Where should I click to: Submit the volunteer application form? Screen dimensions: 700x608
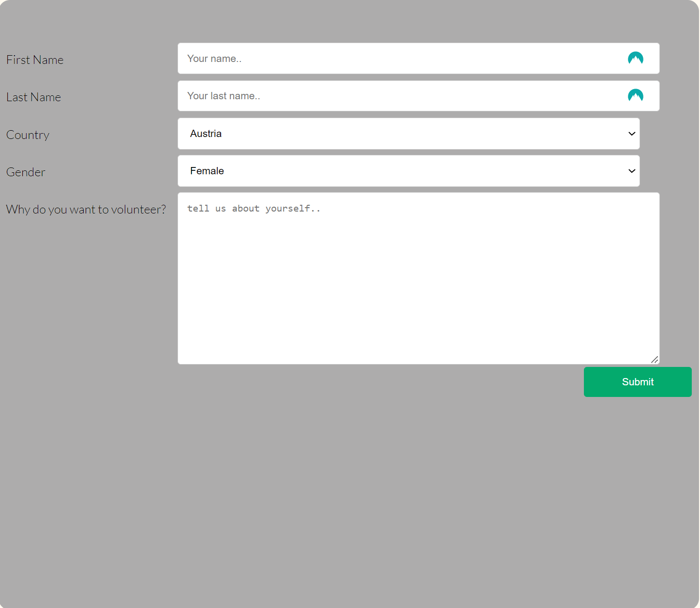pyautogui.click(x=637, y=382)
